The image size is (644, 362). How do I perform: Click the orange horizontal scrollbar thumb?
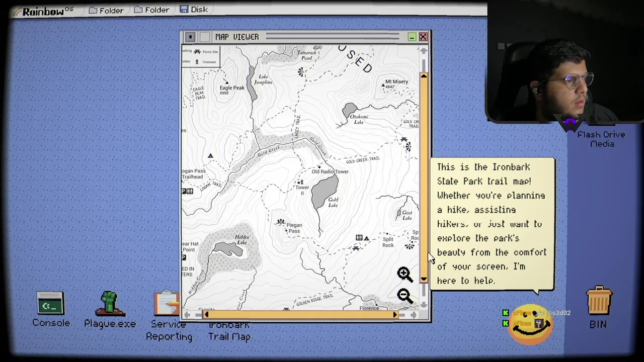pos(300,315)
